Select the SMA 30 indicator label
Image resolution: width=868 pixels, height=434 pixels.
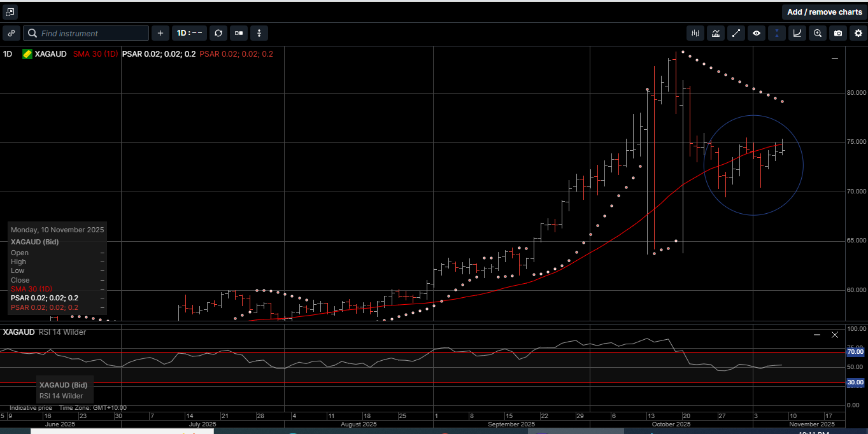[95, 54]
